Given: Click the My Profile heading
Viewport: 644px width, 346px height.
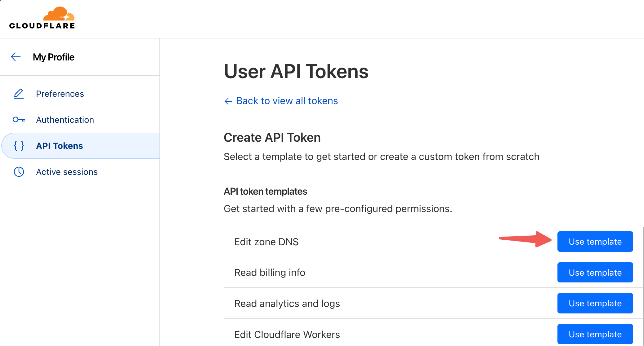Looking at the screenshot, I should (x=53, y=57).
